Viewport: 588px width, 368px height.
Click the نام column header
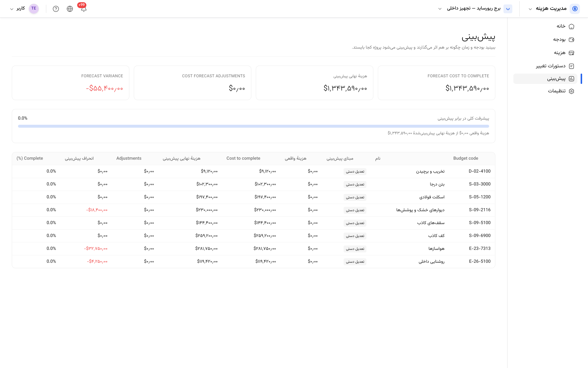[x=378, y=158]
